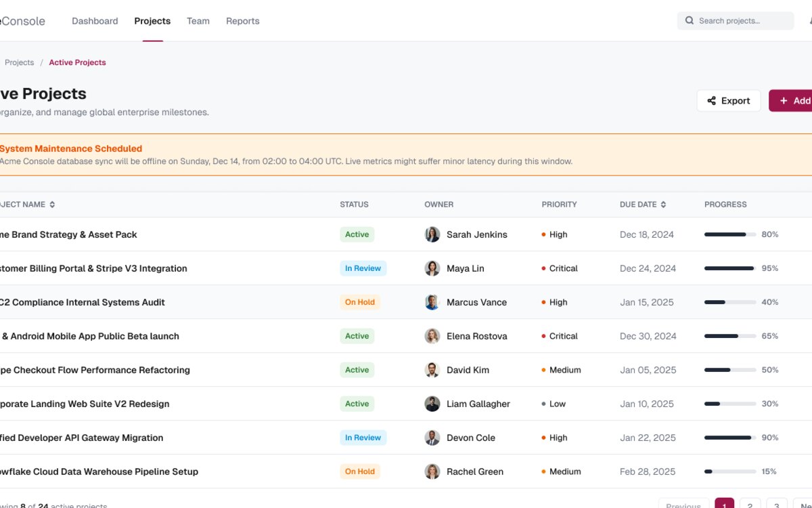This screenshot has height=508, width=812.
Task: Click the Medium priority for David Kim
Action: [562, 370]
